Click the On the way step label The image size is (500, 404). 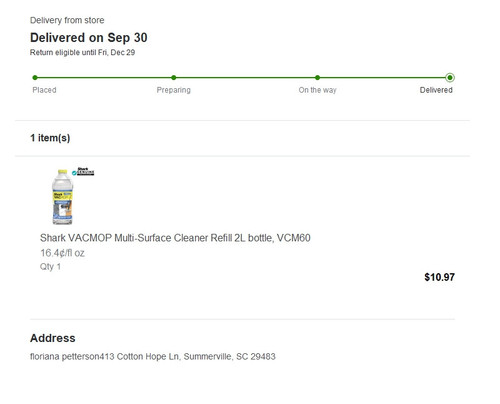tap(318, 90)
